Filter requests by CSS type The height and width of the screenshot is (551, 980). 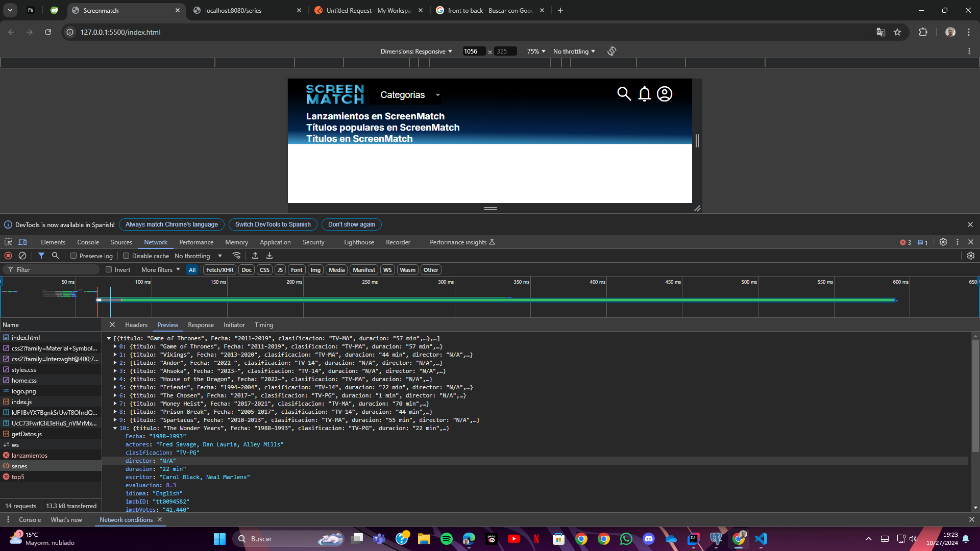[264, 270]
